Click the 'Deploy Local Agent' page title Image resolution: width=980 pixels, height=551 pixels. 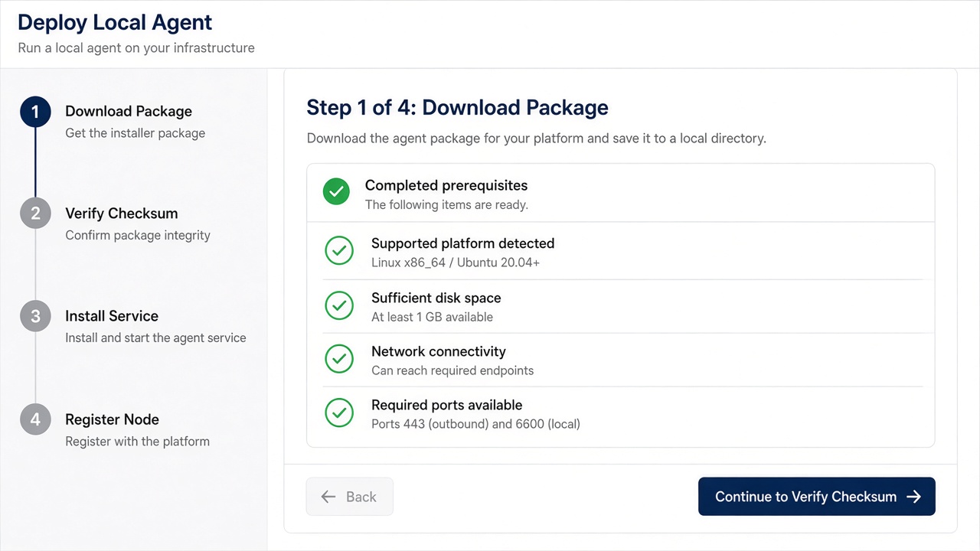point(115,22)
